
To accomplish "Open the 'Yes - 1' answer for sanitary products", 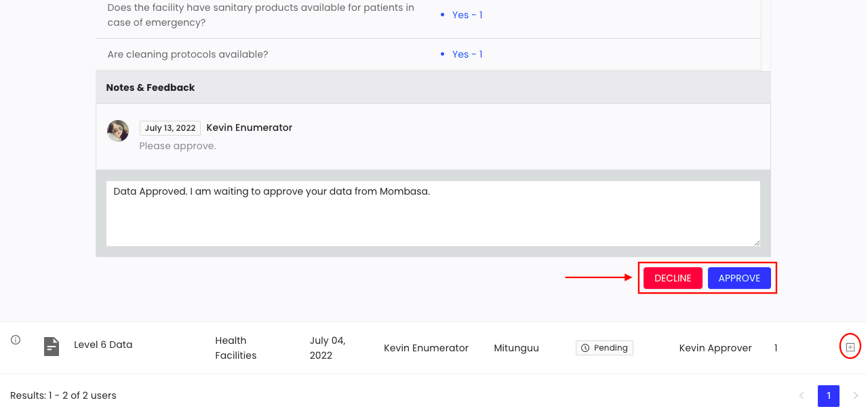I will coord(467,15).
